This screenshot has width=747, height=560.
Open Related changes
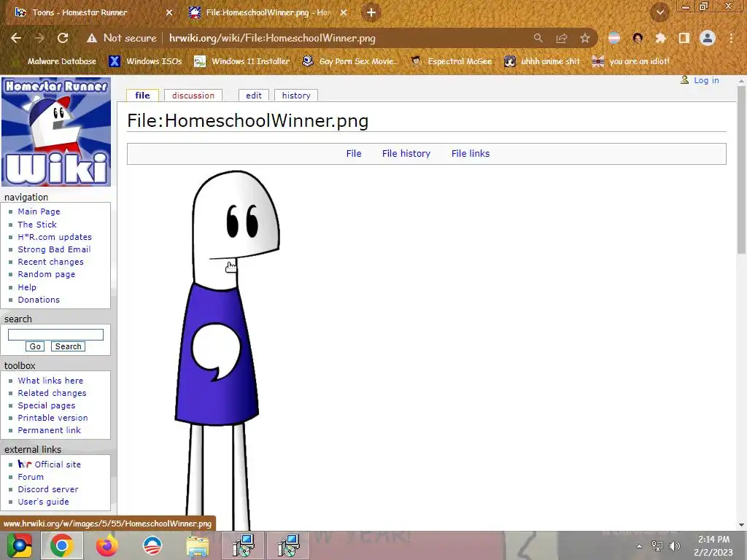[52, 393]
